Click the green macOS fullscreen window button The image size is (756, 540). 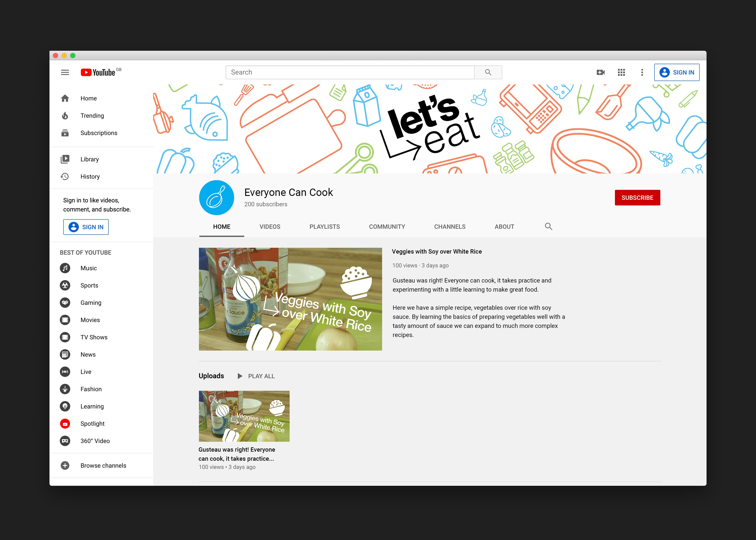pyautogui.click(x=73, y=56)
